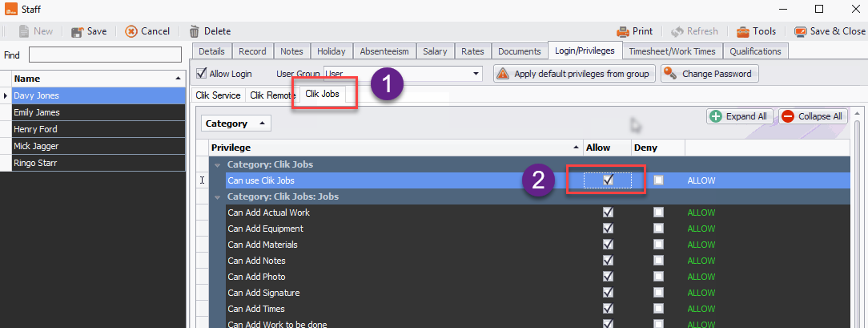
Task: Toggle Allow checkbox for Can use Clik Jobs
Action: [x=608, y=180]
